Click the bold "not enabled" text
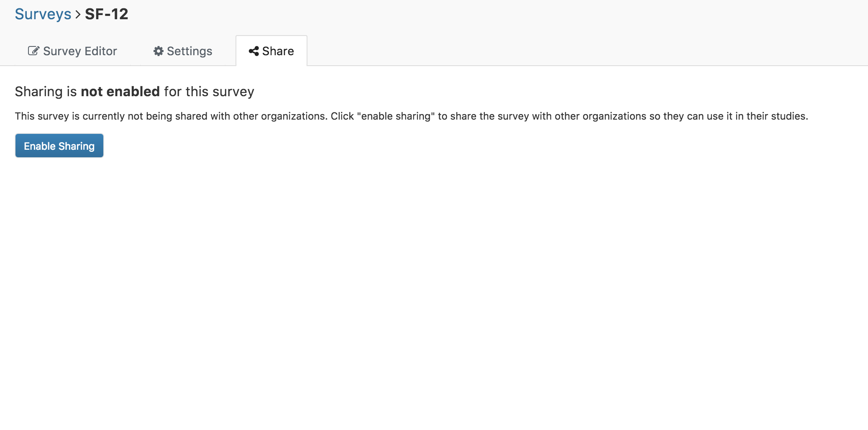The image size is (868, 430). pyautogui.click(x=120, y=92)
